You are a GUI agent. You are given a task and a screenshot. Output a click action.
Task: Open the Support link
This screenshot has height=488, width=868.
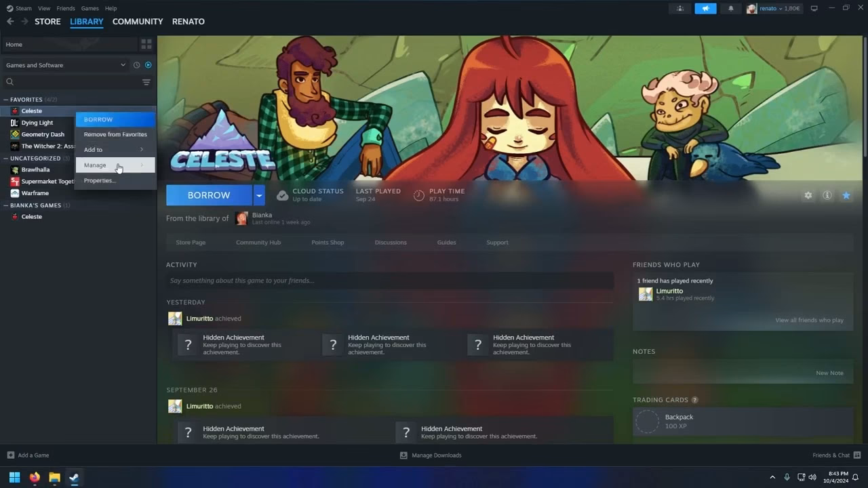tap(497, 243)
